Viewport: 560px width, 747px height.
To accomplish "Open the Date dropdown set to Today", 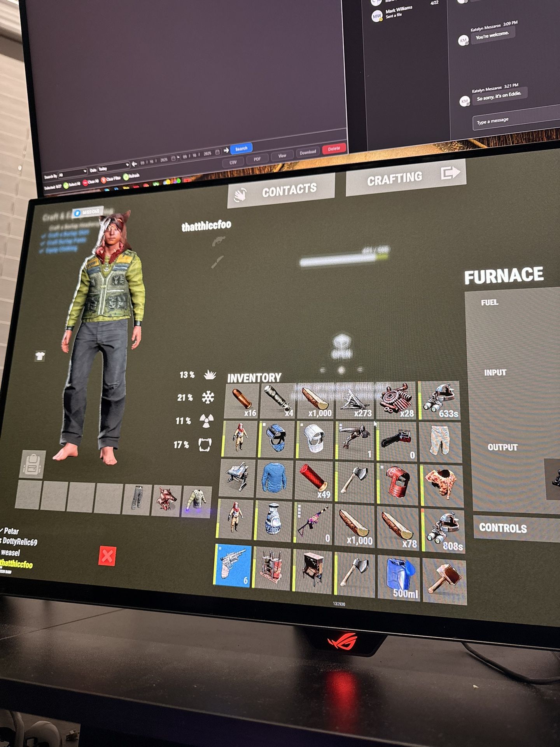I will pyautogui.click(x=114, y=167).
